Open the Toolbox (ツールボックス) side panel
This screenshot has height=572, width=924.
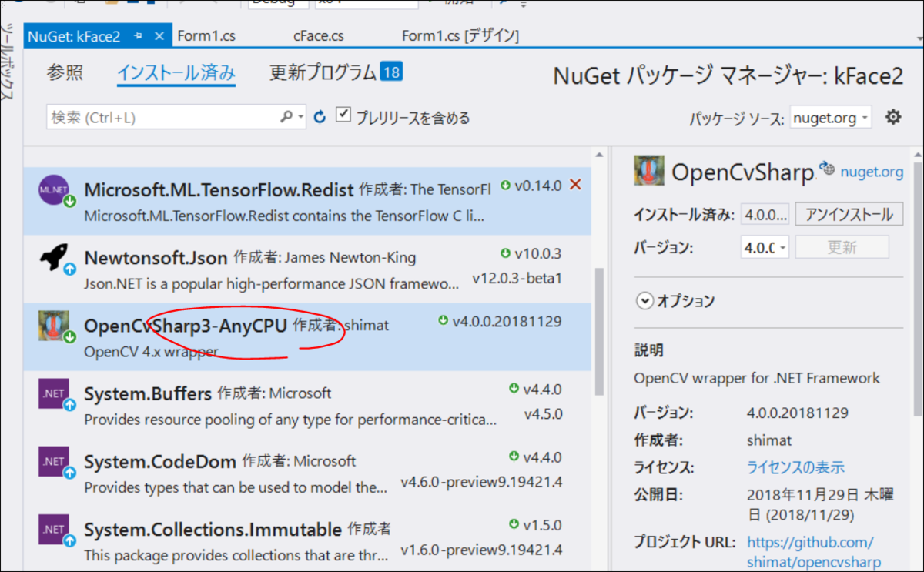(x=7, y=62)
